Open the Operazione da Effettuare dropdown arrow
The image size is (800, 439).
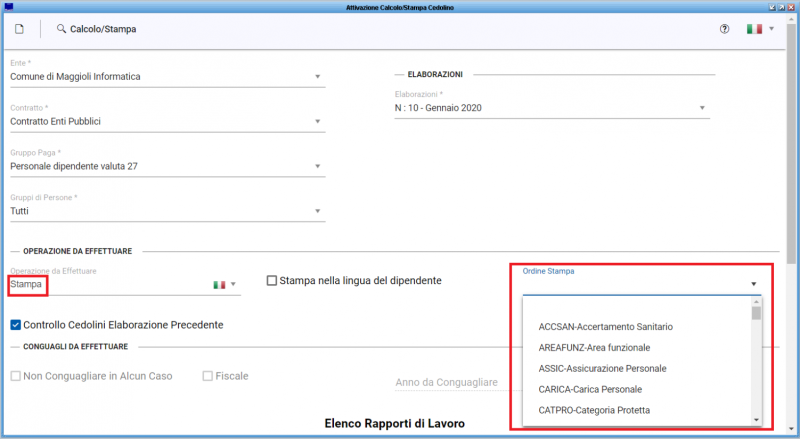point(233,284)
